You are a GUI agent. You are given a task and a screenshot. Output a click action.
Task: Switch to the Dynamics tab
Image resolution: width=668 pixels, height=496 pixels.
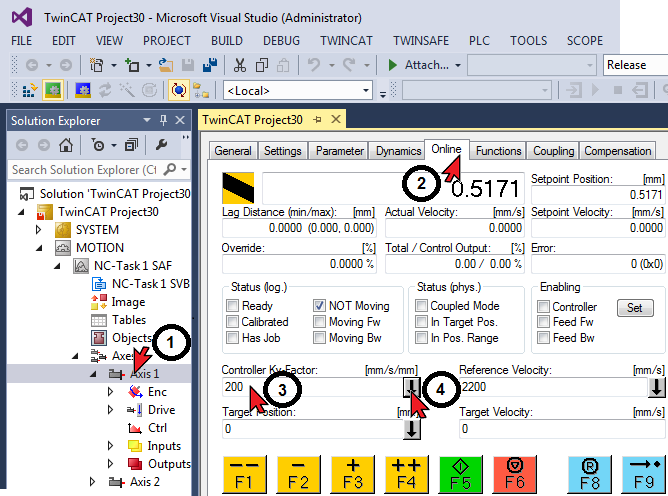(398, 151)
